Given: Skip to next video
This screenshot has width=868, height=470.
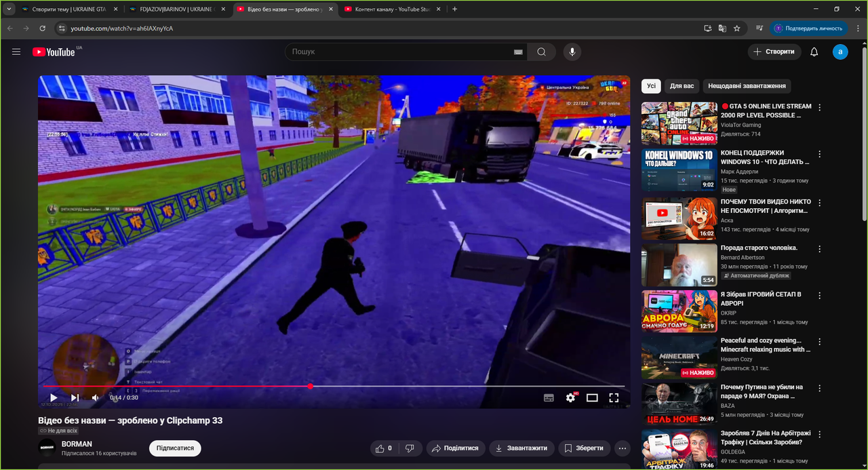Looking at the screenshot, I should (75, 397).
